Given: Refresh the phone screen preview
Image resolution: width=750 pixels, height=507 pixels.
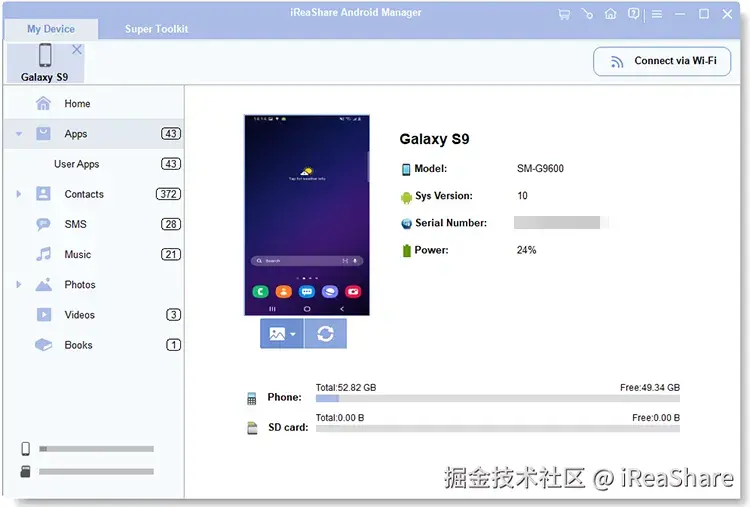Looking at the screenshot, I should pyautogui.click(x=325, y=334).
